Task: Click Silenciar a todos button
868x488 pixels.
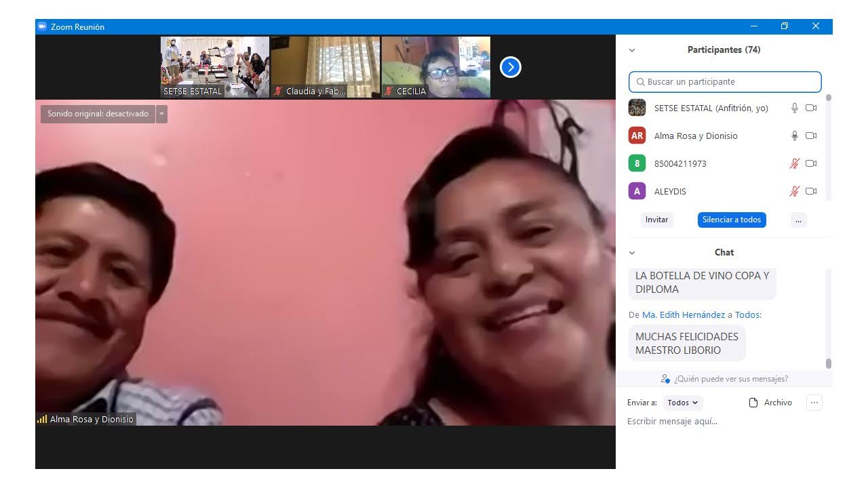Action: [x=732, y=220]
